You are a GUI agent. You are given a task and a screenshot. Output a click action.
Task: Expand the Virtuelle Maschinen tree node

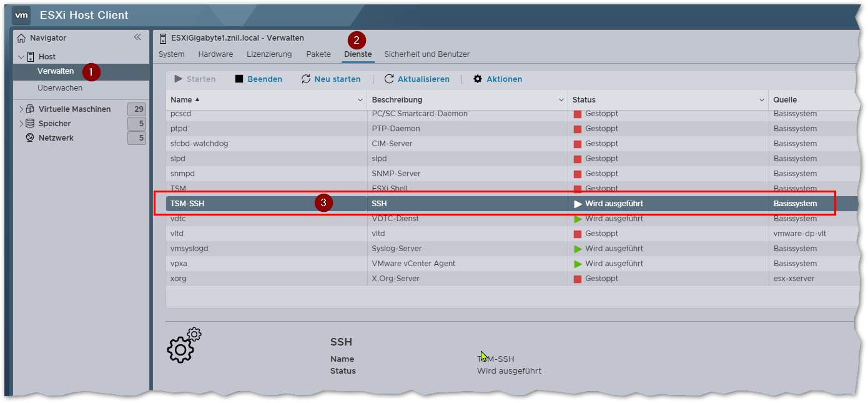click(21, 109)
